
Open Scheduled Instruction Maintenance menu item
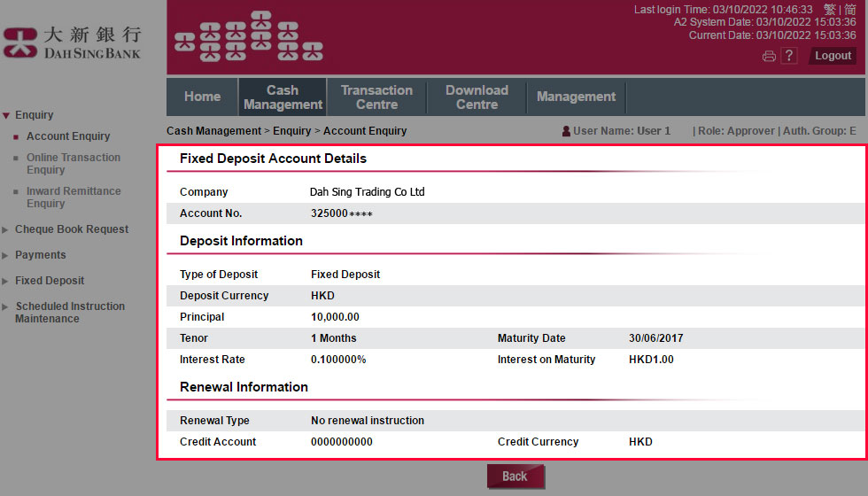(x=70, y=312)
